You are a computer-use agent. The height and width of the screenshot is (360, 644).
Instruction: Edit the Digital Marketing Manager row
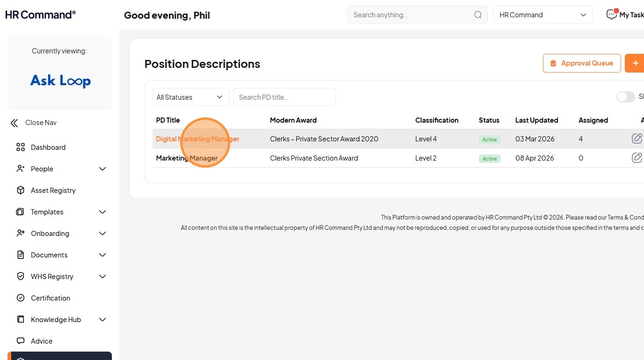(637, 139)
